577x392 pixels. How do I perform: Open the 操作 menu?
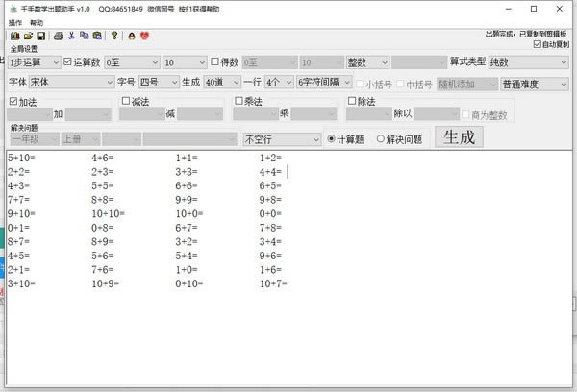14,21
